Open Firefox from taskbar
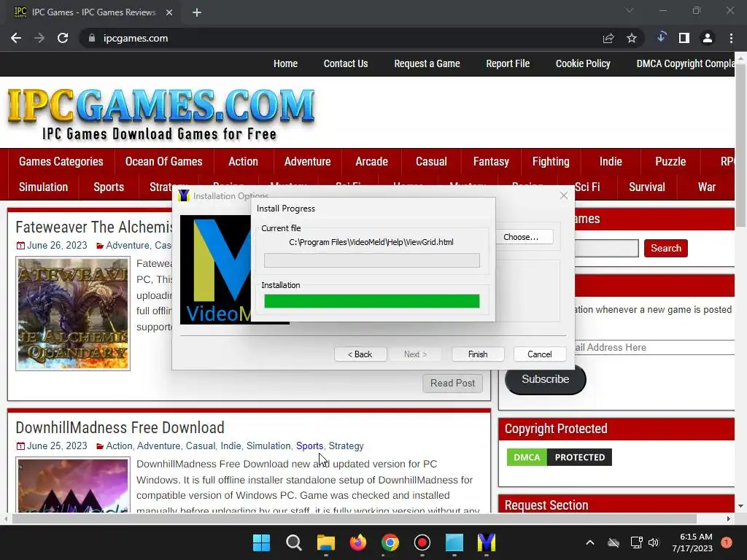 pos(357,542)
